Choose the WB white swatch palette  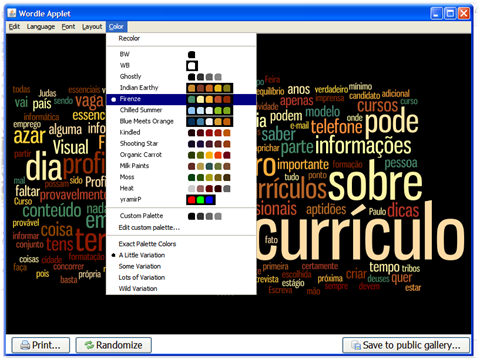(192, 65)
